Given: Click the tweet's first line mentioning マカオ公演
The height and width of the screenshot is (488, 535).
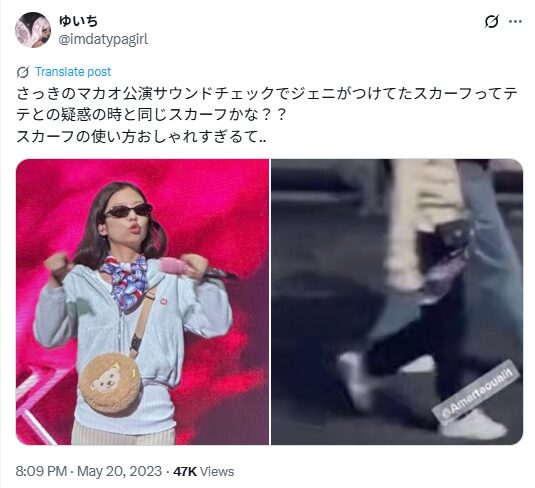Looking at the screenshot, I should pyautogui.click(x=267, y=94).
